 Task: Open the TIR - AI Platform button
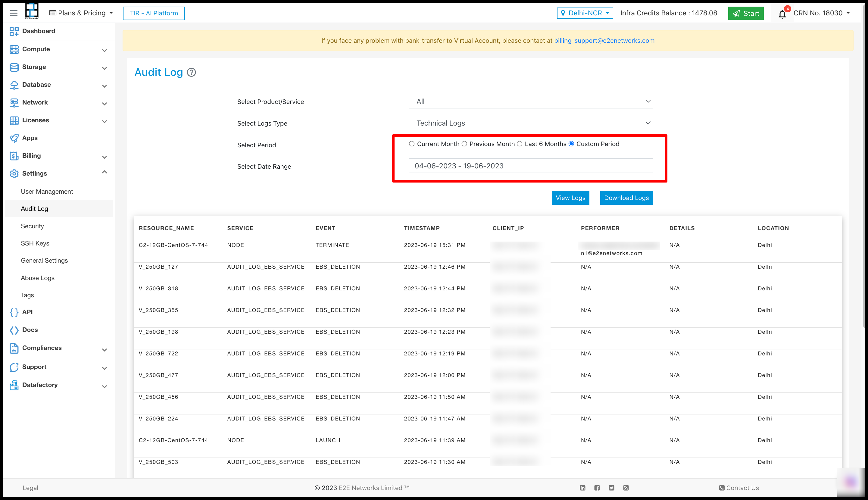154,13
